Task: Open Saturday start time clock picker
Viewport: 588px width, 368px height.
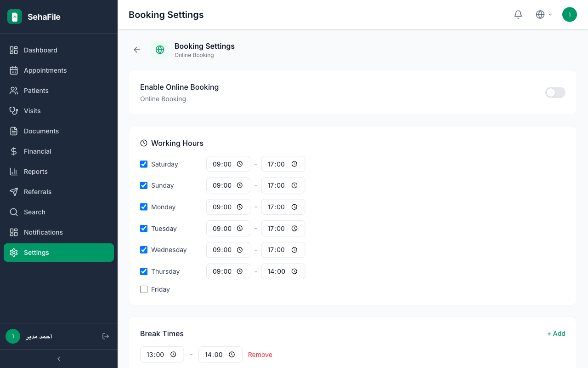Action: pyautogui.click(x=240, y=164)
